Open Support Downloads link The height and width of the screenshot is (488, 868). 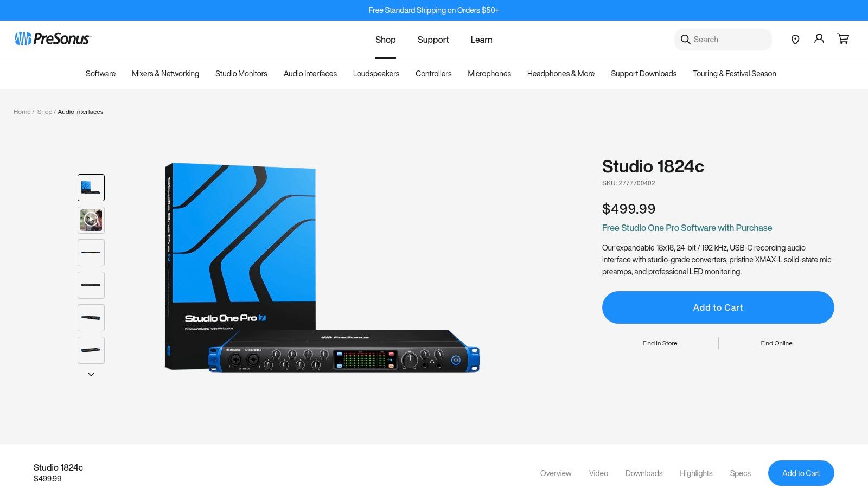pos(644,74)
